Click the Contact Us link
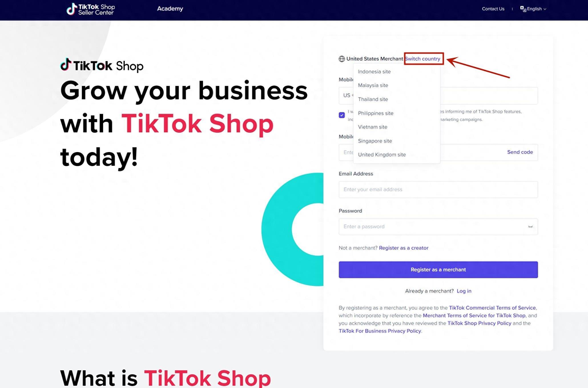The height and width of the screenshot is (388, 588). click(493, 9)
